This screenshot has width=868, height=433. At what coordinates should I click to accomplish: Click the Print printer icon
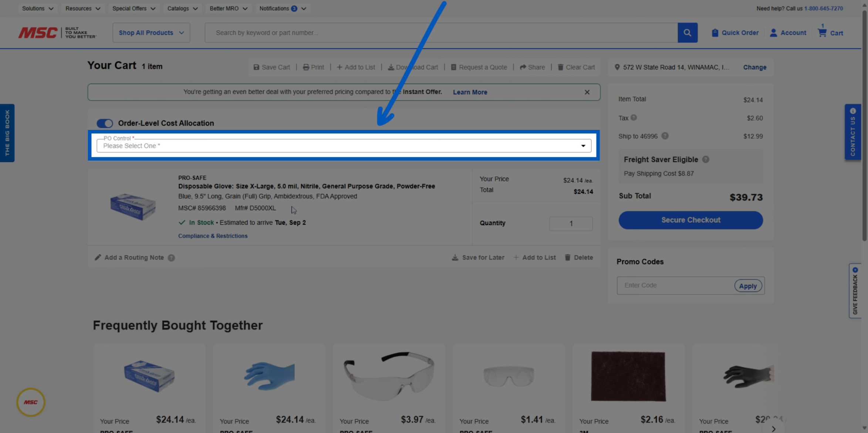pos(306,67)
